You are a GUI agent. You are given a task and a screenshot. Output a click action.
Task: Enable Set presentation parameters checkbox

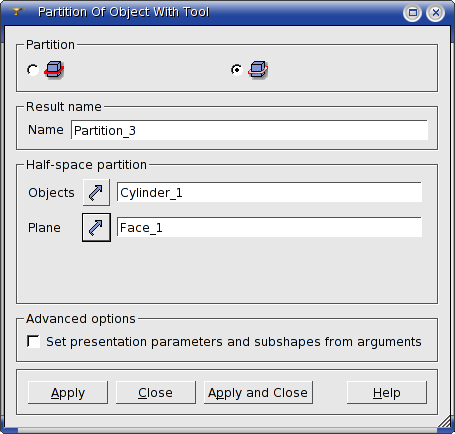tap(33, 341)
